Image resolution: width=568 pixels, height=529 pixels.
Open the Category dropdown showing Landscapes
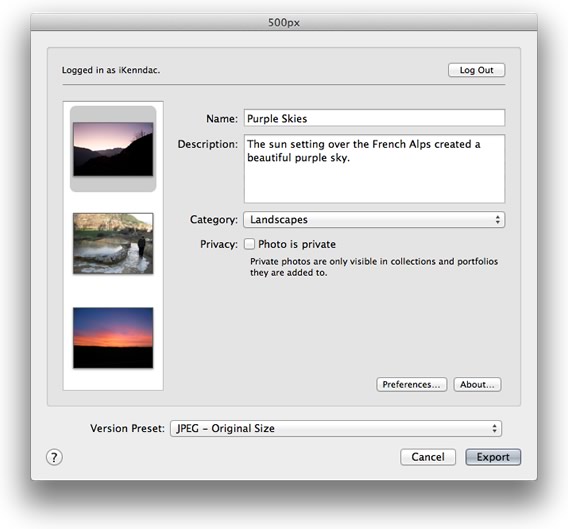coord(374,220)
